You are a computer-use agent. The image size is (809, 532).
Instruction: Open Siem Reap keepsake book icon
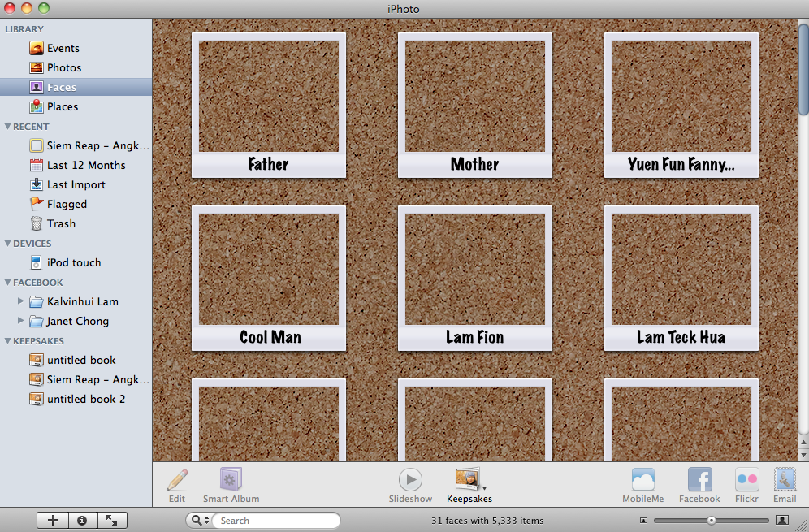36,379
